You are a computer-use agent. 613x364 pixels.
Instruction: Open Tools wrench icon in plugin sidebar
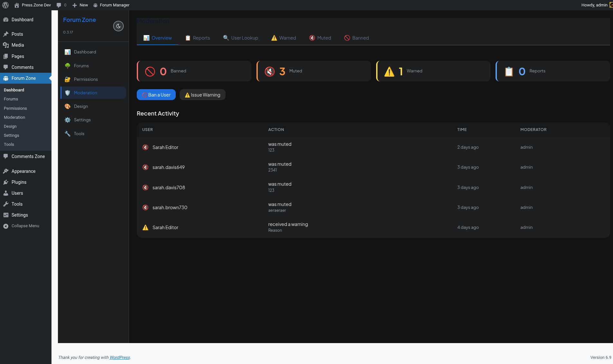pos(68,134)
